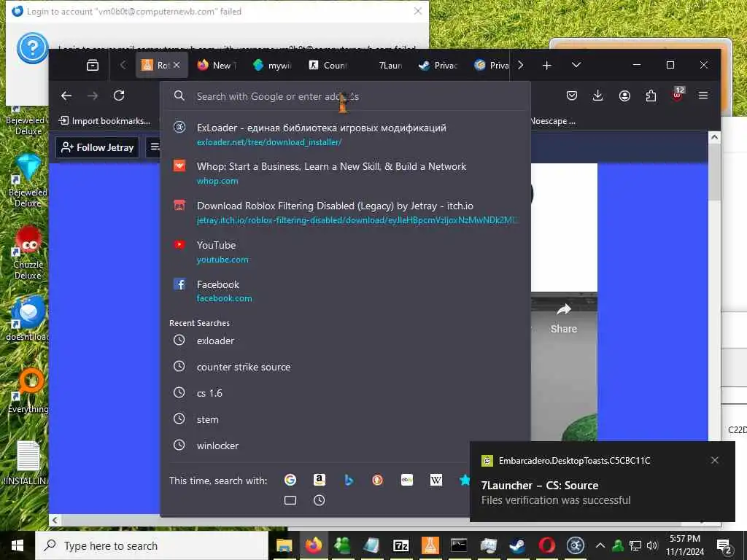Image resolution: width=747 pixels, height=560 pixels.
Task: Click Import bookmarks in bookmarks toolbar
Action: click(104, 121)
